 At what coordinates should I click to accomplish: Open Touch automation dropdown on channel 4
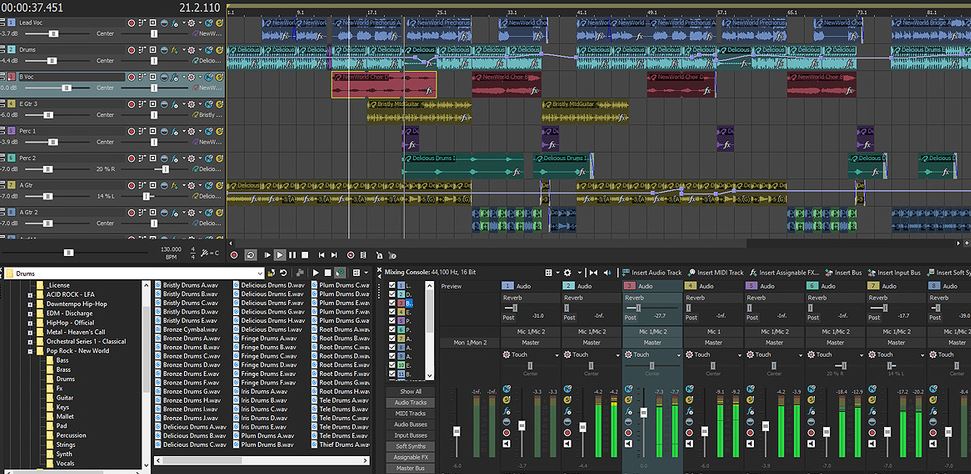[741, 355]
